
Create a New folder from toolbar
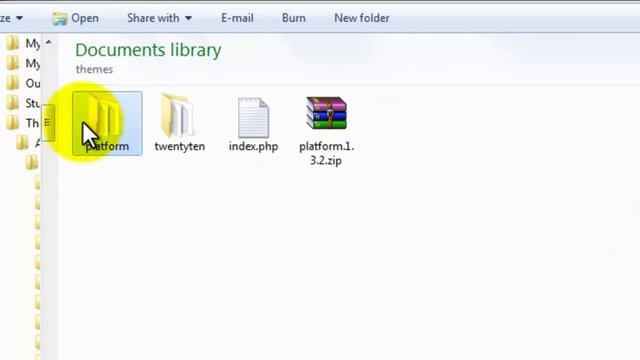pos(362,18)
